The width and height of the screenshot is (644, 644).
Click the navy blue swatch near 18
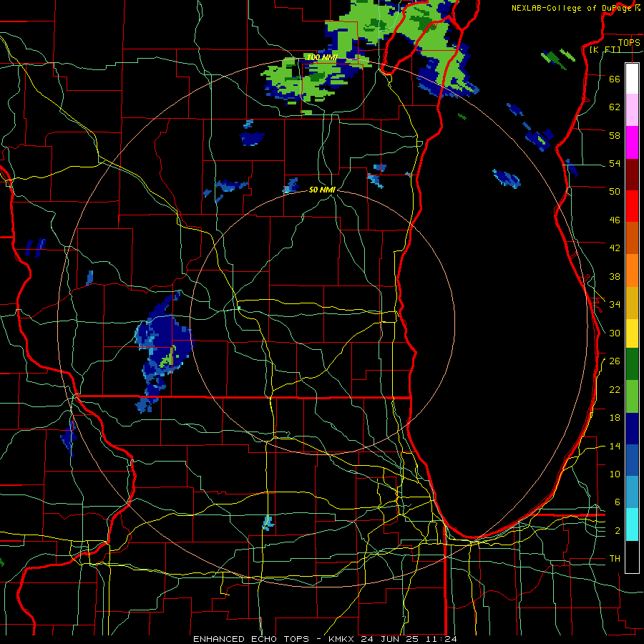point(632,429)
